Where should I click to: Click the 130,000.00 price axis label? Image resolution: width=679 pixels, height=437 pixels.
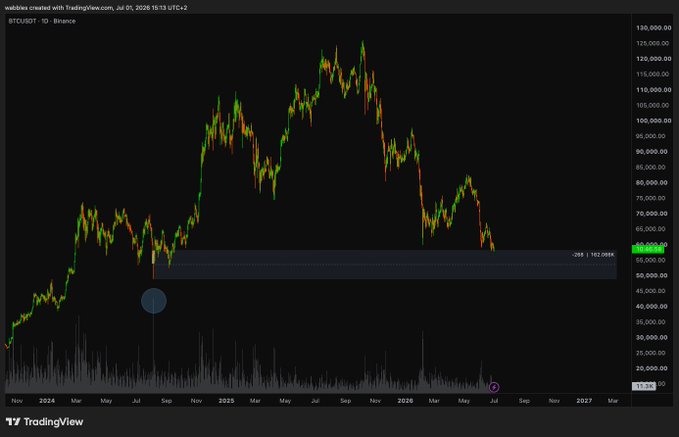pyautogui.click(x=653, y=28)
